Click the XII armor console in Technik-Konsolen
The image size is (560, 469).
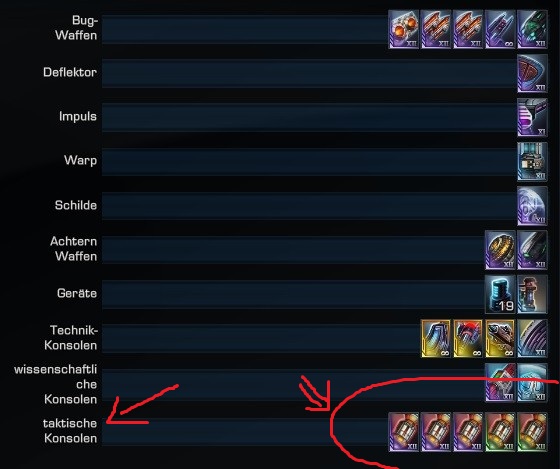[532, 338]
